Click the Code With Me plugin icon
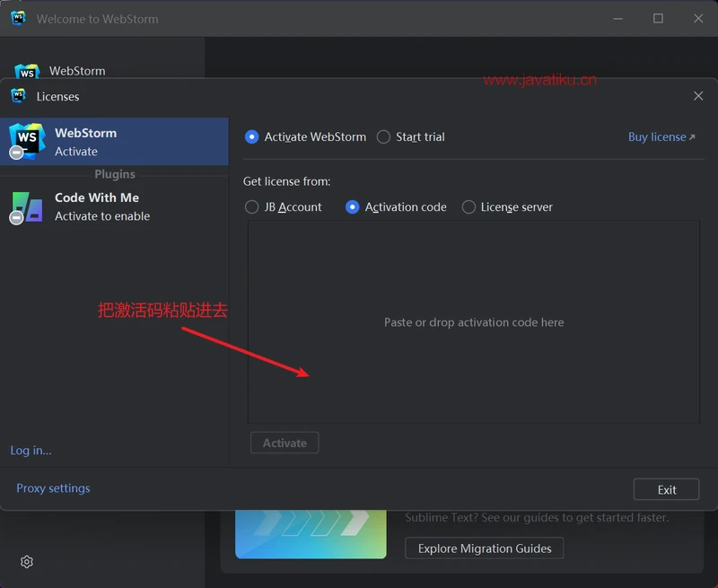This screenshot has width=718, height=588. click(x=27, y=206)
